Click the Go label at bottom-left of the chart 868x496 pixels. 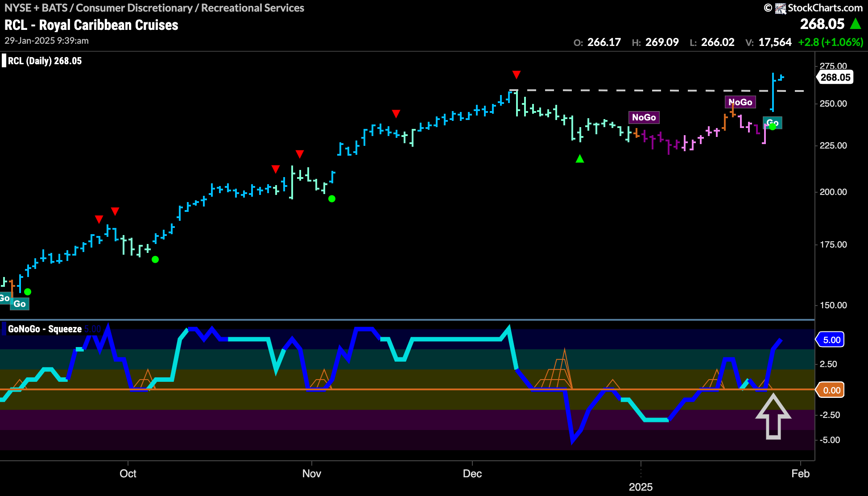[x=20, y=304]
